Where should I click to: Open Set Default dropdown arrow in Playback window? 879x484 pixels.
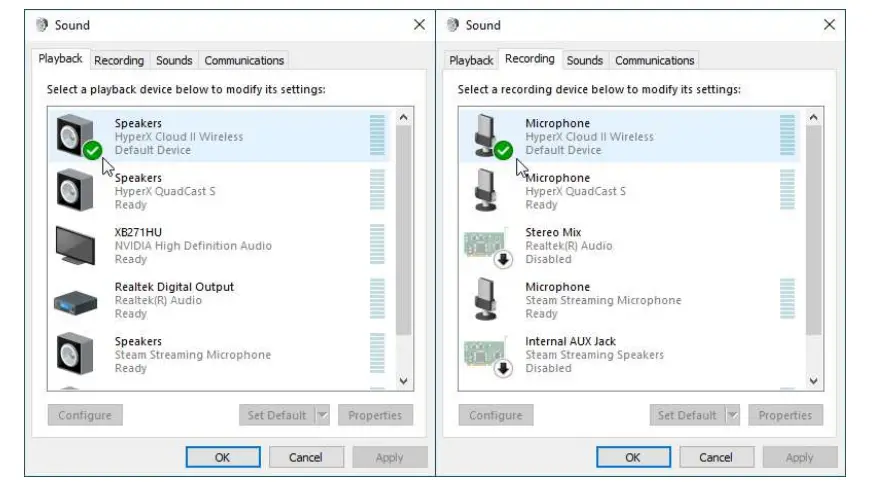tap(322, 415)
